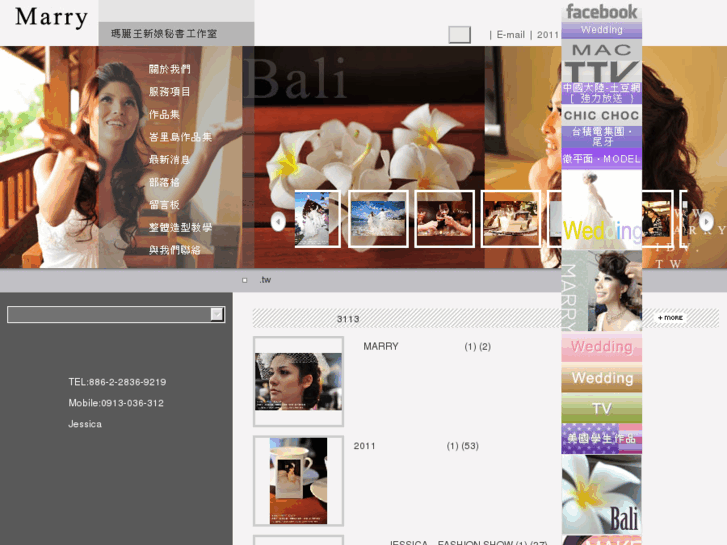The height and width of the screenshot is (545, 727).
Task: Open the 服務項目 menu item
Action: click(x=169, y=92)
